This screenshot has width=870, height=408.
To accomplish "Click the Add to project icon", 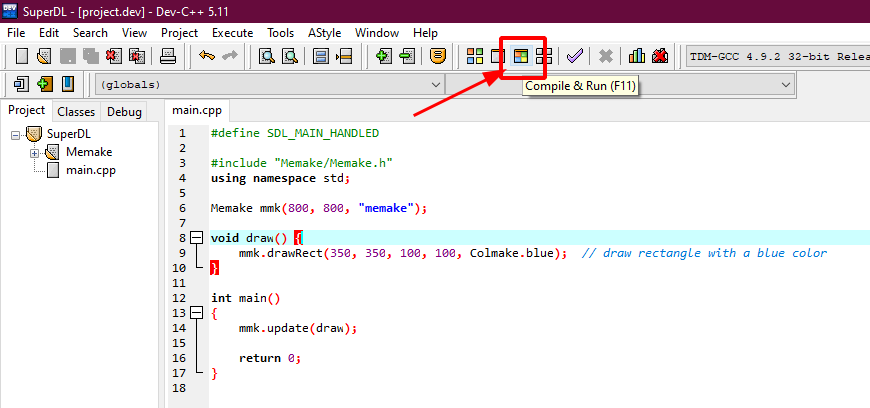I will 383,56.
